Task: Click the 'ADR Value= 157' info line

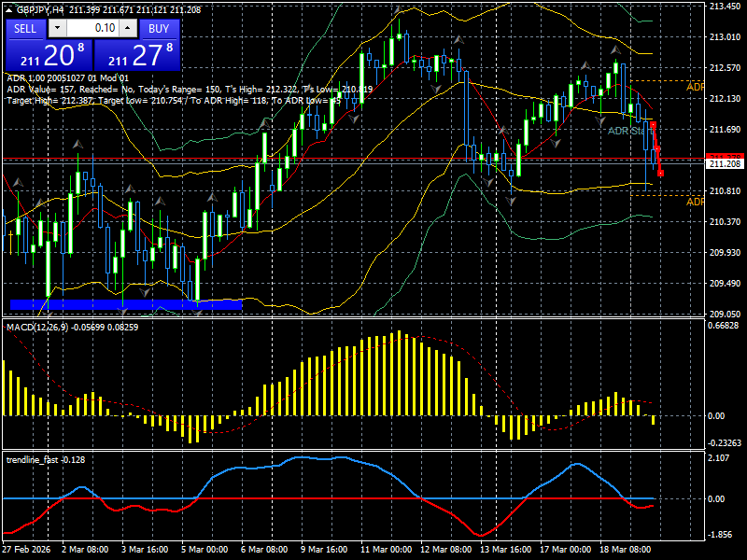Action: point(190,90)
